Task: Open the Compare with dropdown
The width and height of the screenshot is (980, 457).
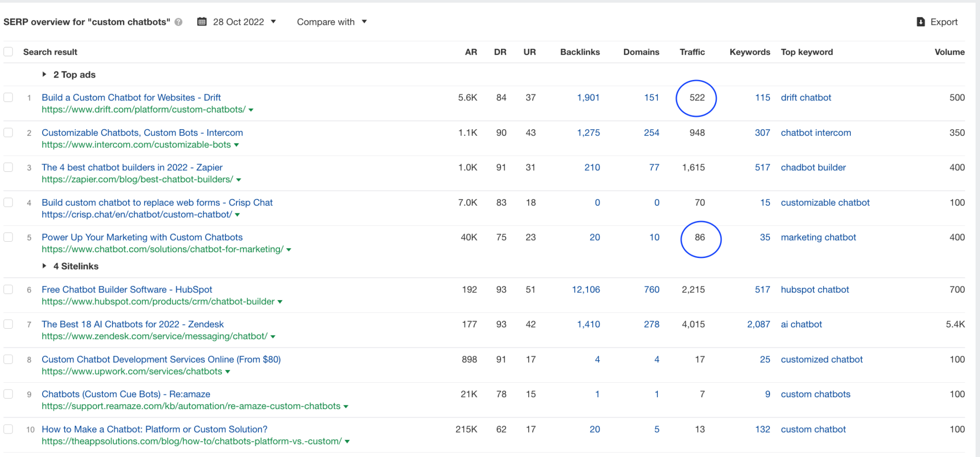Action: [x=332, y=22]
